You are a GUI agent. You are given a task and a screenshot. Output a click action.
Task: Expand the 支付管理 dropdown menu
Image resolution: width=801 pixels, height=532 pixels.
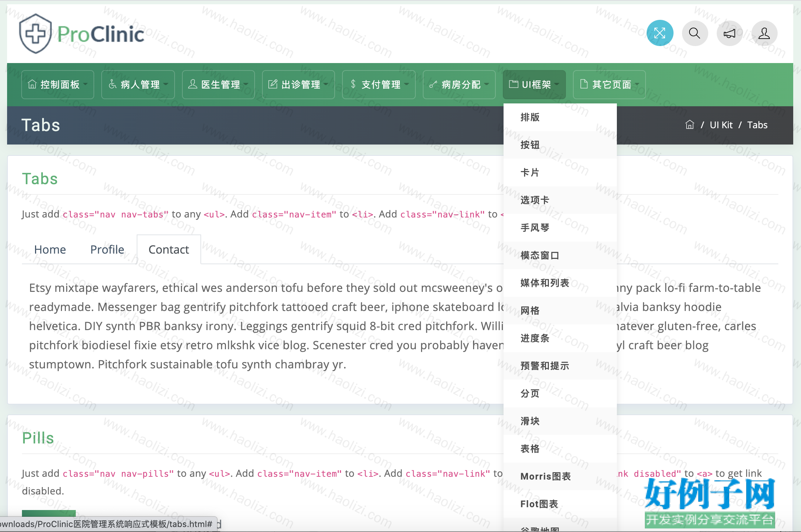tap(379, 85)
